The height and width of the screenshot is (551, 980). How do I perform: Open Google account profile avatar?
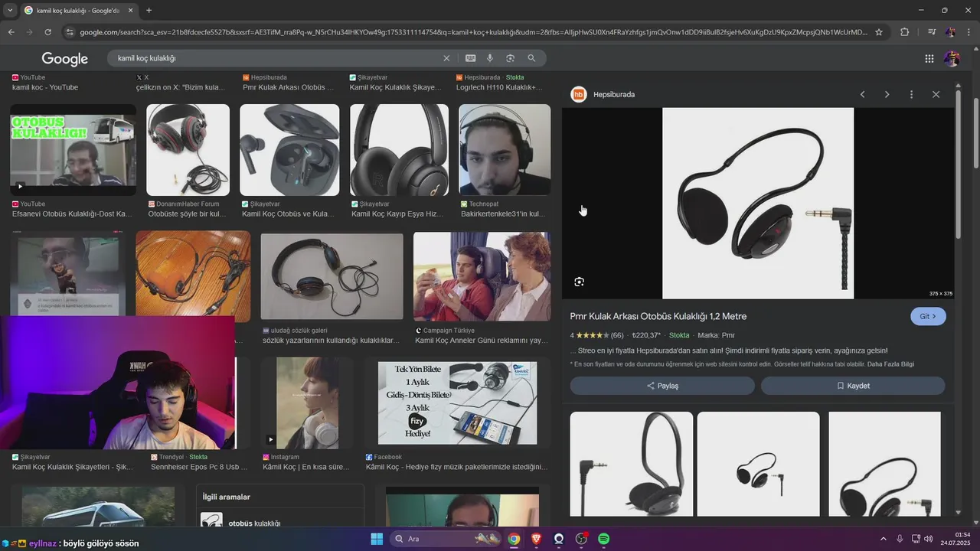coord(952,58)
